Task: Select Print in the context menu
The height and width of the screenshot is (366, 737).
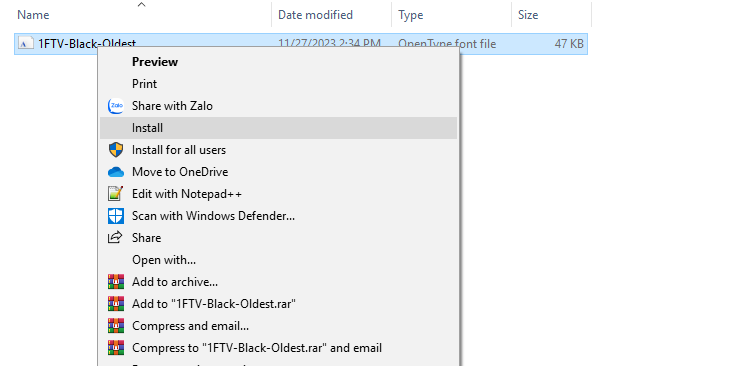Action: (278, 84)
